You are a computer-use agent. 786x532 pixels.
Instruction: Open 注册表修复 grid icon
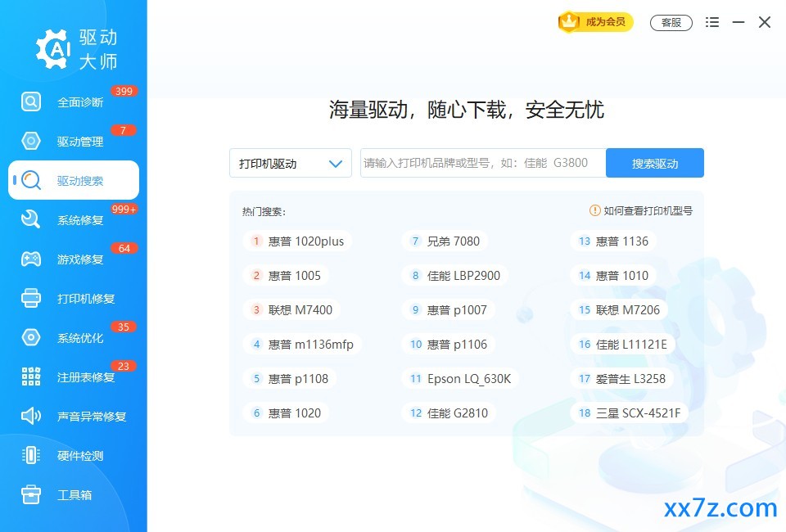30,376
